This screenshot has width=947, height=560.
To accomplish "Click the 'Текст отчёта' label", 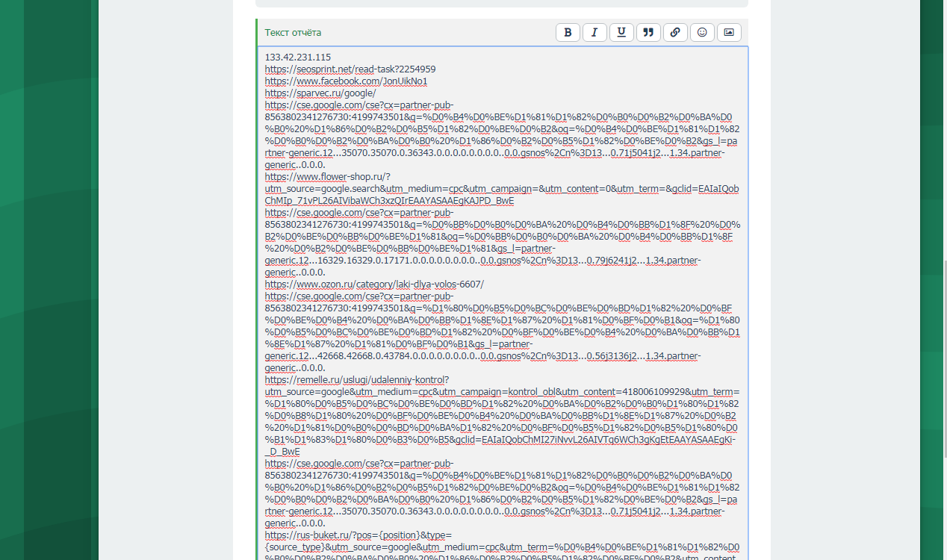I will pyautogui.click(x=293, y=33).
